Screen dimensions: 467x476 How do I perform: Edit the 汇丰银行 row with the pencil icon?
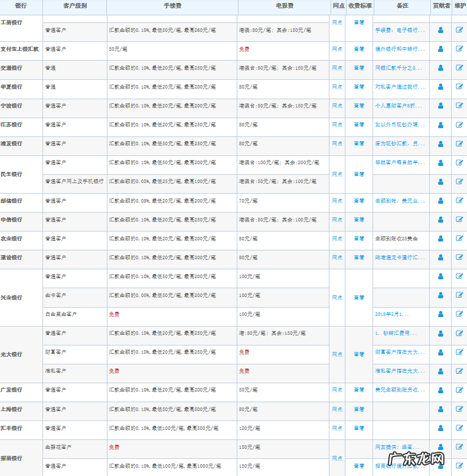pyautogui.click(x=459, y=428)
